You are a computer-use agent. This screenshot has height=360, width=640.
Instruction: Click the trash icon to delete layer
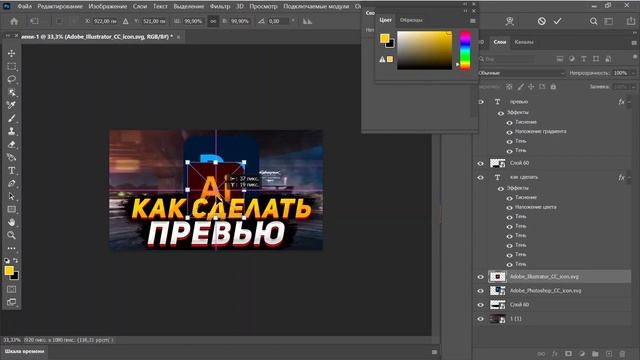[622, 354]
